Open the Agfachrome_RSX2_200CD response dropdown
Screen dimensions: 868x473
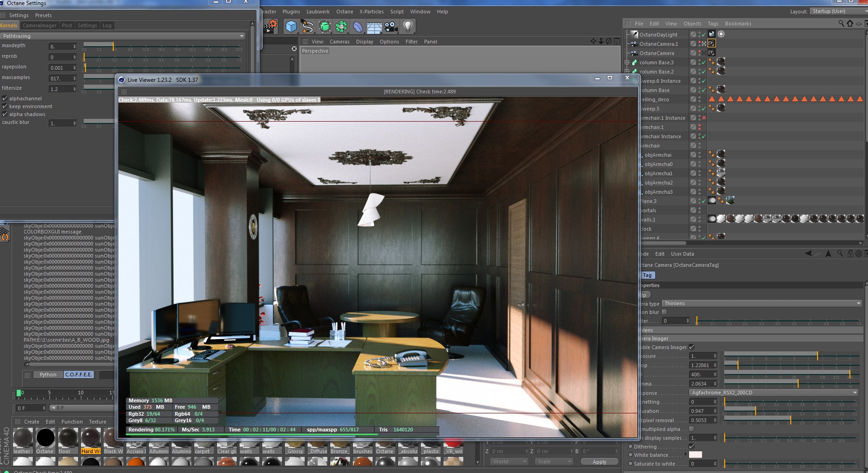point(775,393)
